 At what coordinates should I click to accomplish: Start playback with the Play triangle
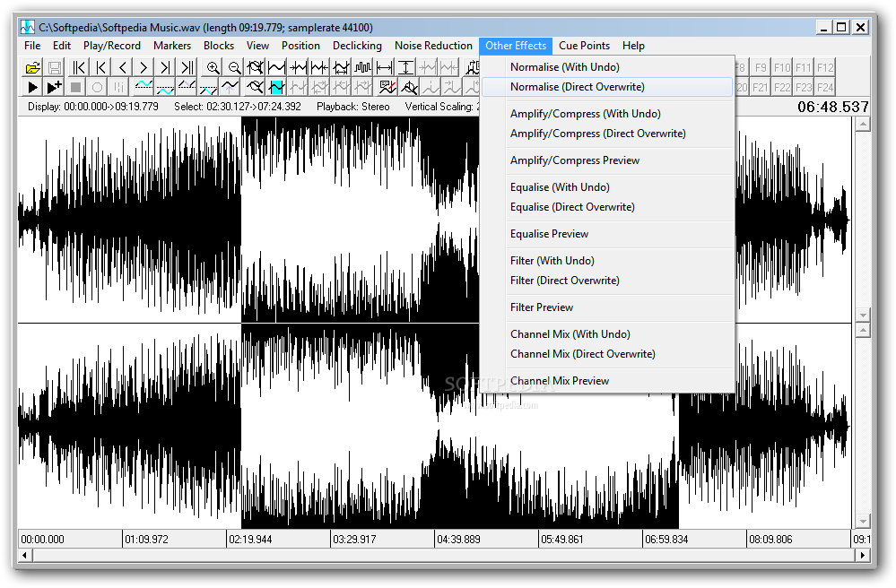[x=32, y=87]
